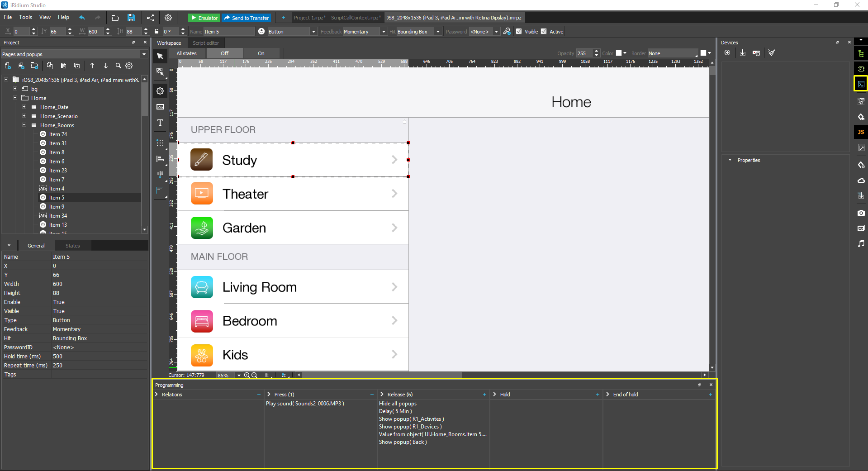Open the Pages and popups dropdown
Image resolution: width=868 pixels, height=471 pixels.
click(x=144, y=54)
